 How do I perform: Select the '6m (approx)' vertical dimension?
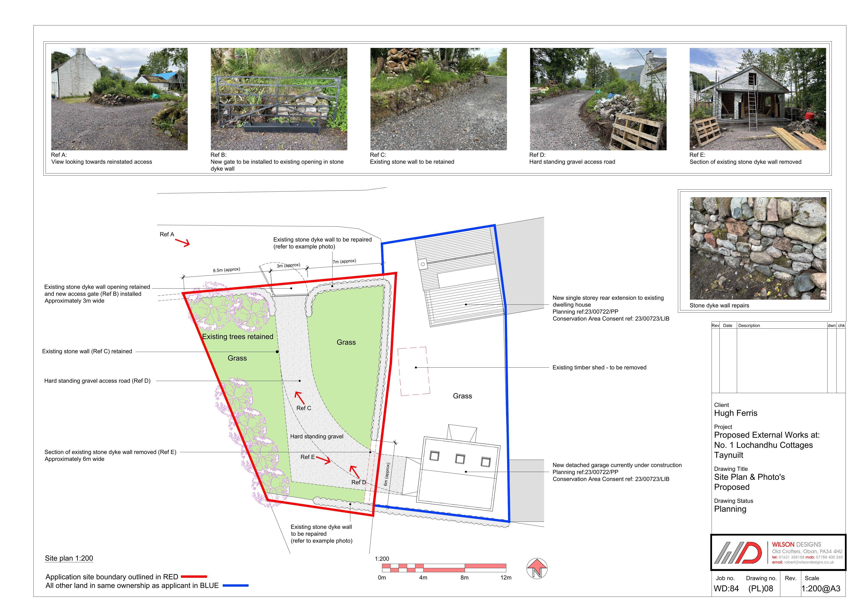[386, 474]
